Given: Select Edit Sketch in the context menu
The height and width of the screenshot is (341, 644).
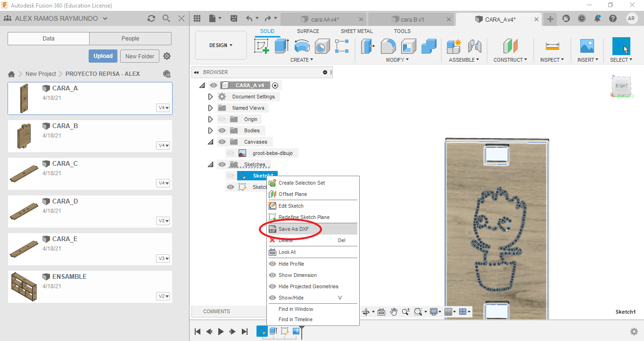Looking at the screenshot, I should point(312,206).
